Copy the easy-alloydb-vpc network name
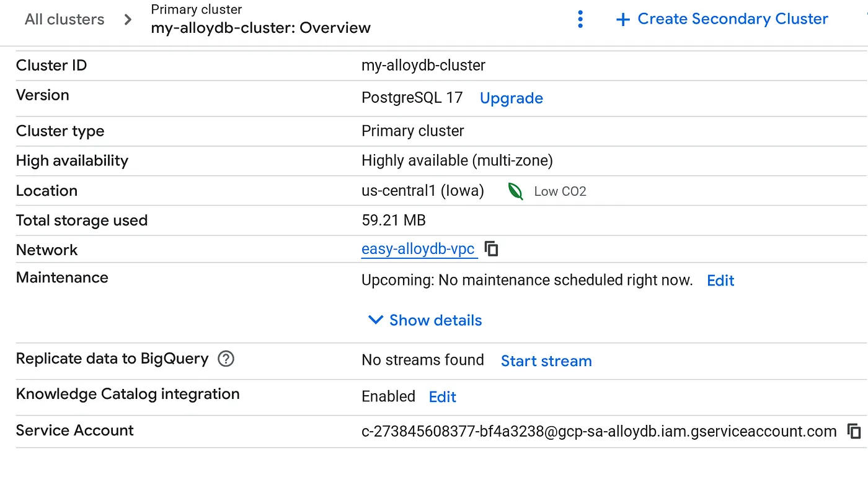The width and height of the screenshot is (868, 480). pyautogui.click(x=492, y=249)
